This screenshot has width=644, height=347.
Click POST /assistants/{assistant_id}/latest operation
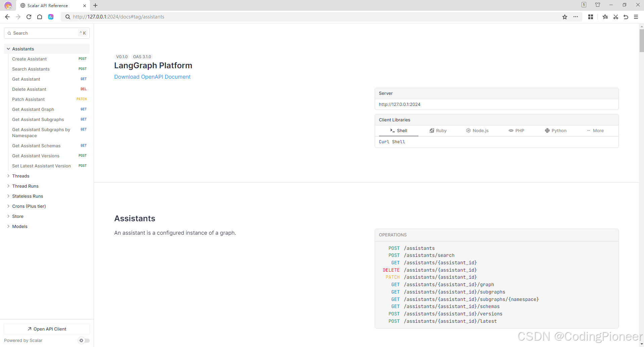point(443,321)
